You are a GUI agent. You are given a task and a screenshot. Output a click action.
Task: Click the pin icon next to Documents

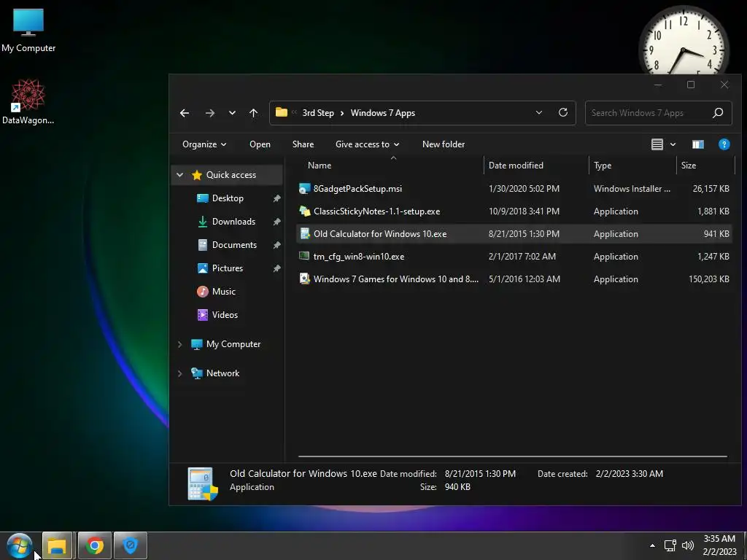[276, 245]
